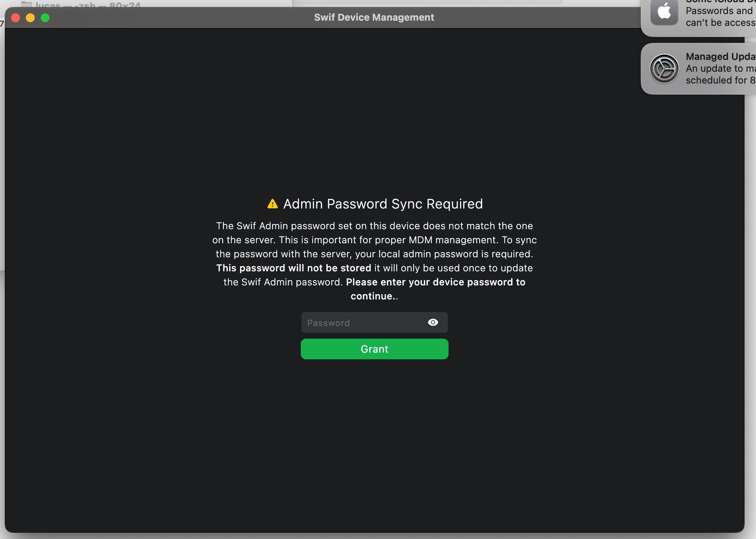
Task: Click the Swif Device Management title bar
Action: click(374, 17)
